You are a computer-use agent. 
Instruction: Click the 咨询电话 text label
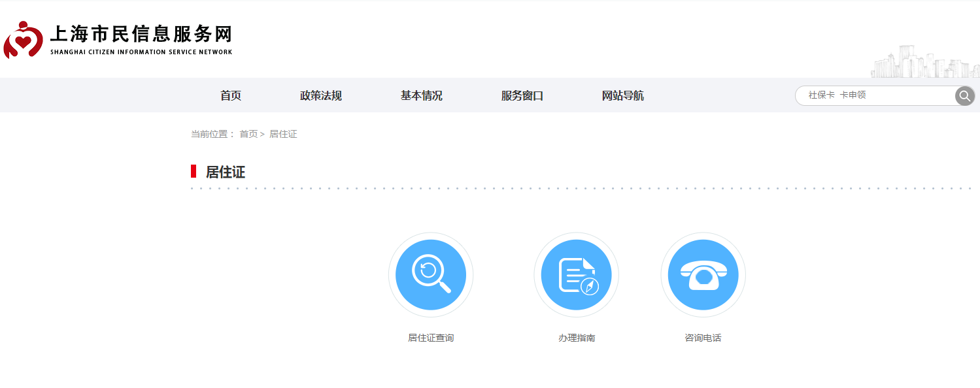coord(703,338)
